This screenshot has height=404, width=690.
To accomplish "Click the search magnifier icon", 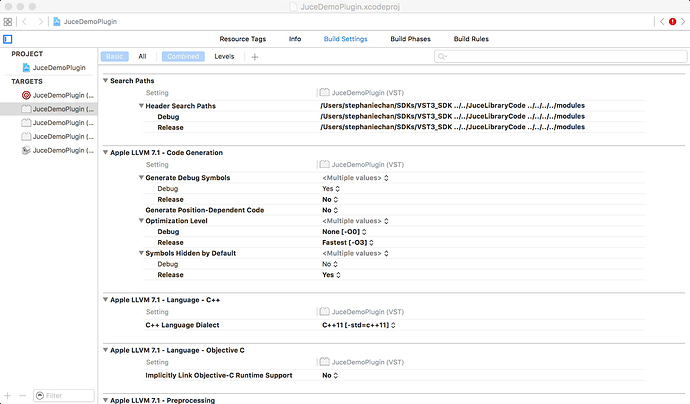I will (442, 56).
